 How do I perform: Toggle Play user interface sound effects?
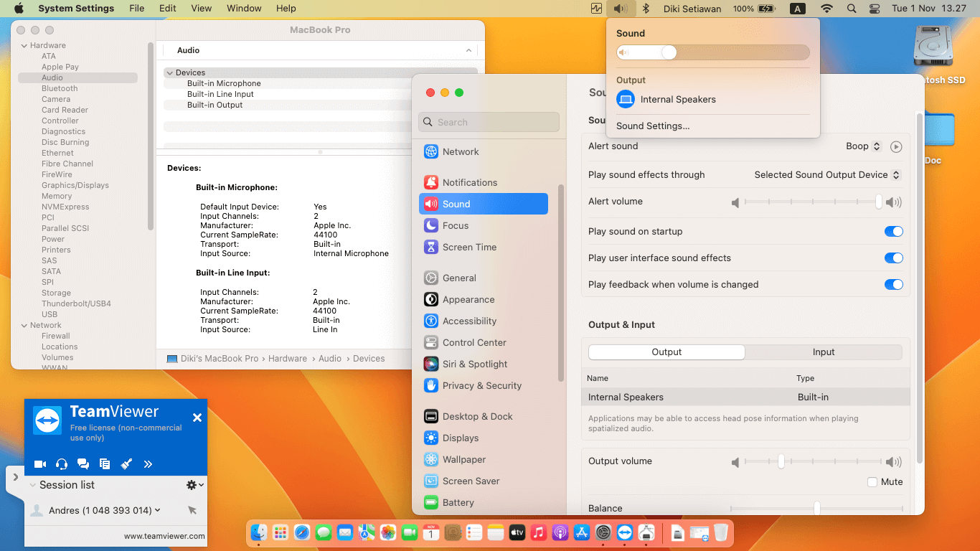point(893,258)
